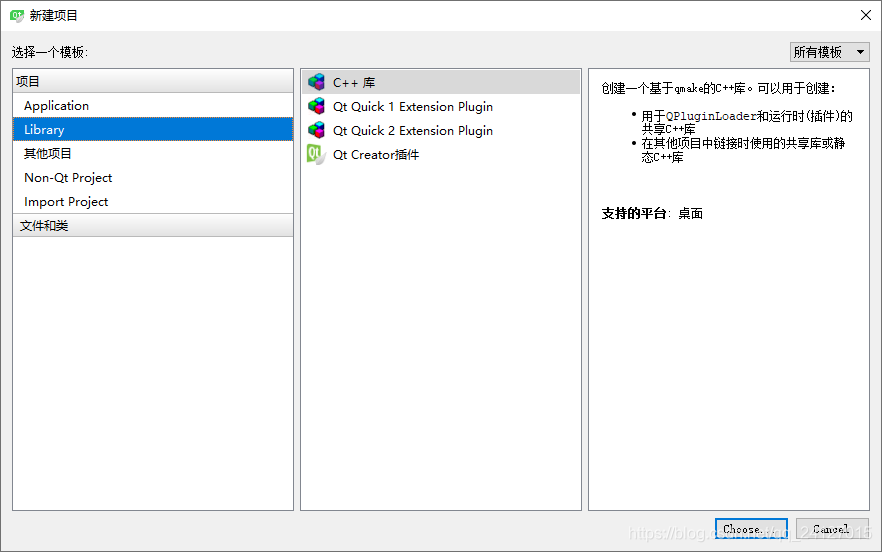Select the 其他项目 category

pos(152,154)
